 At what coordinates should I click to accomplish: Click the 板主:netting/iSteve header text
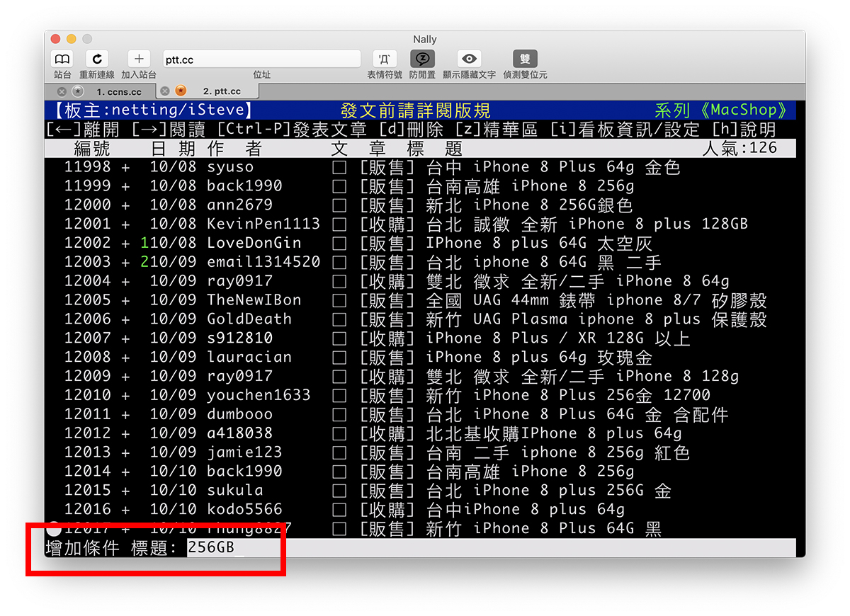(153, 110)
